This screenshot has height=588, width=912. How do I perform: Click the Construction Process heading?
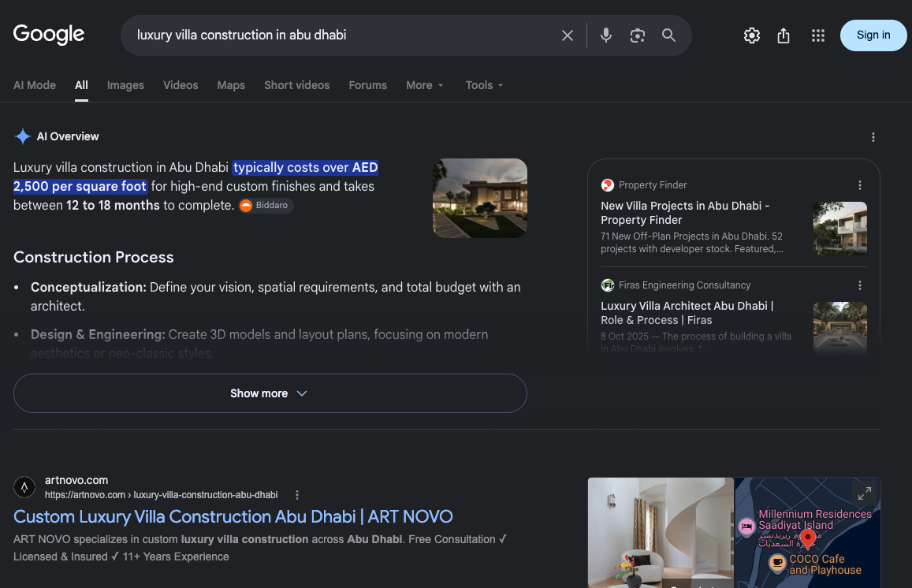94,257
